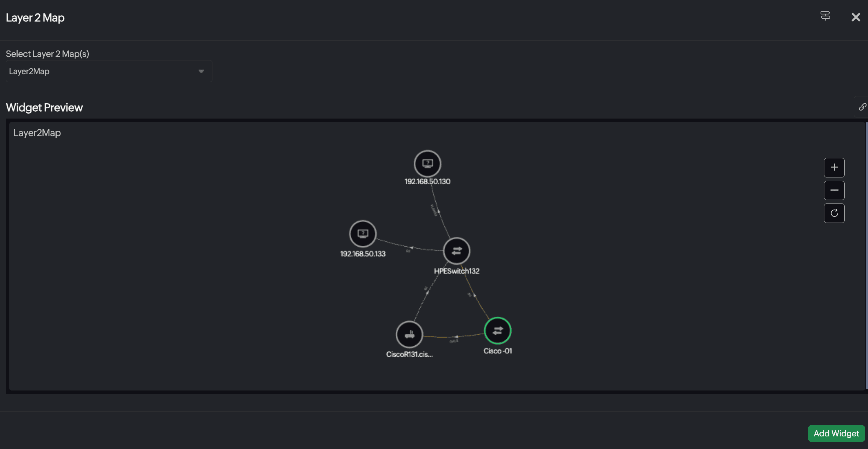Click the zoom in plus button

(834, 168)
